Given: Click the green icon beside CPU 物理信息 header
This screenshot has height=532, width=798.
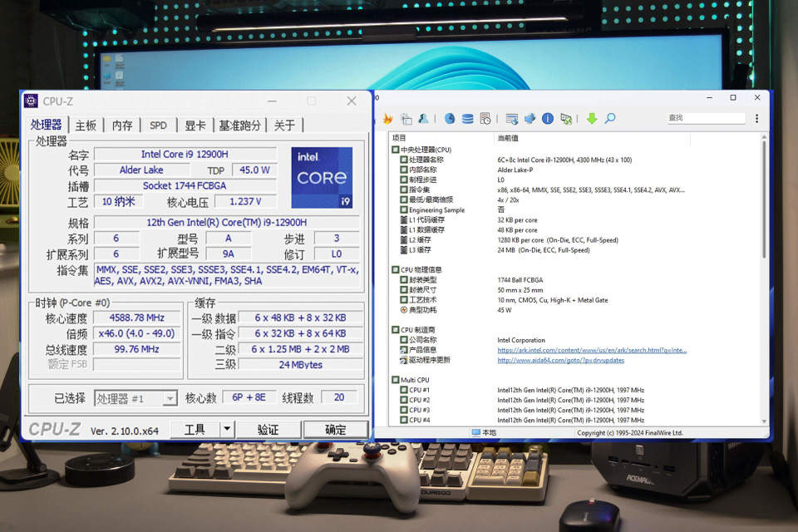Looking at the screenshot, I should [396, 270].
